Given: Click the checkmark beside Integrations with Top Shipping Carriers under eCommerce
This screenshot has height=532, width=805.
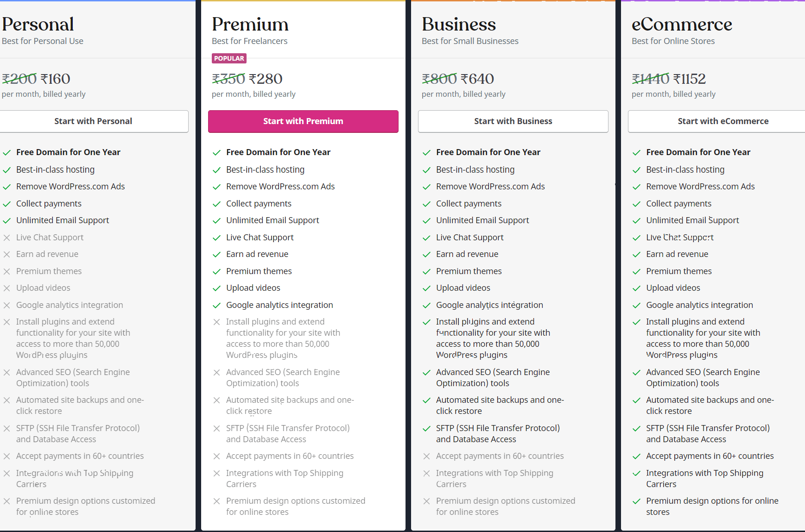Looking at the screenshot, I should click(637, 473).
